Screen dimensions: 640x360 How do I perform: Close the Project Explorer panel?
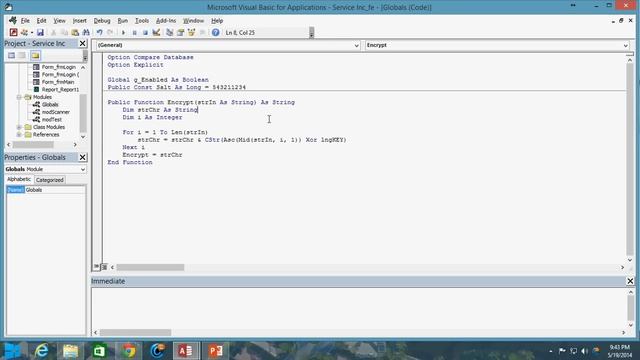click(x=82, y=43)
